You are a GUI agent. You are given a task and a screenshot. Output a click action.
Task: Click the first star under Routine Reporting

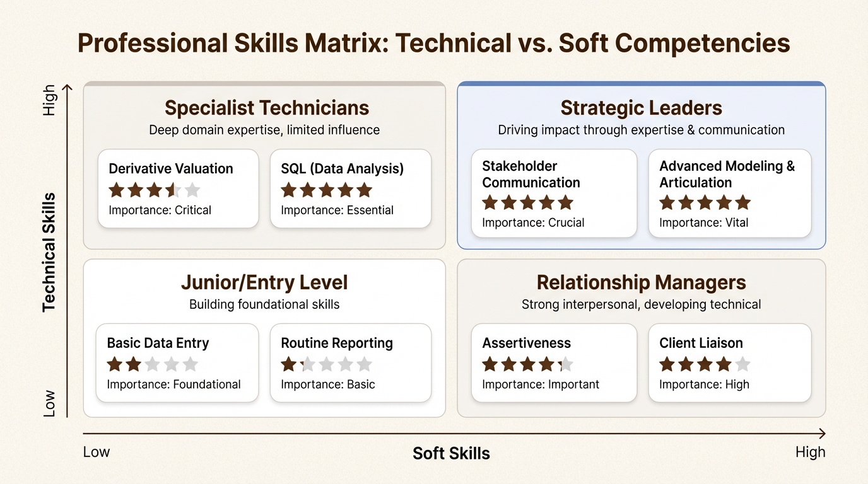(288, 364)
